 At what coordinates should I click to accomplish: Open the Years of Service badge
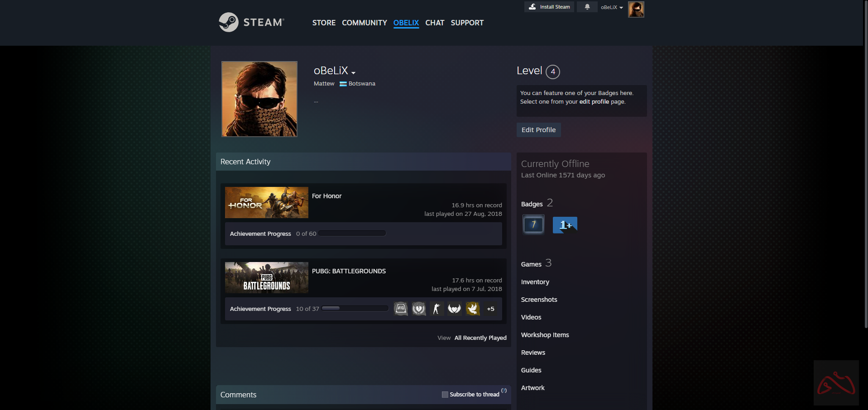[533, 224]
